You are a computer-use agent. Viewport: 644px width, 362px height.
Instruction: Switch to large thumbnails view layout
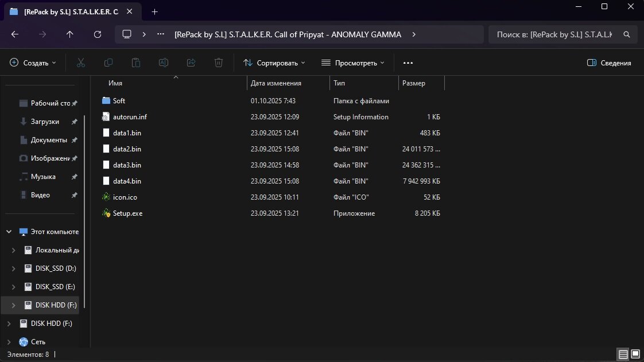click(x=635, y=353)
